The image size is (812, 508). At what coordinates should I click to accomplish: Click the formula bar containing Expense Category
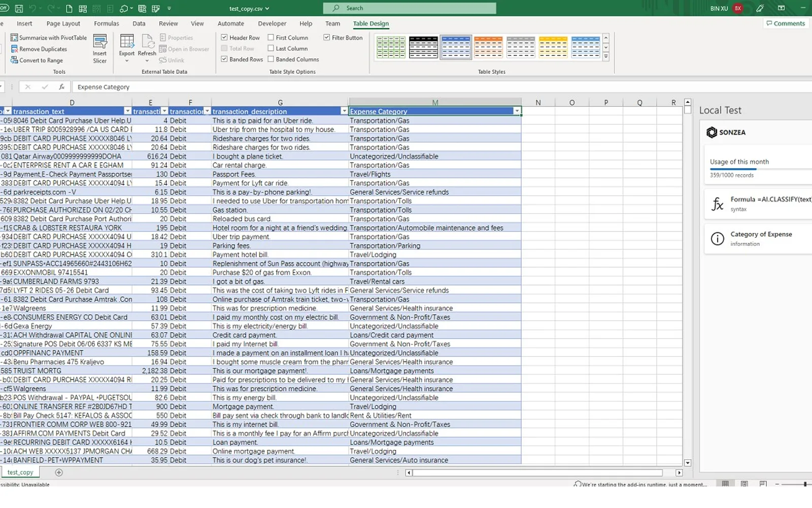point(442,87)
